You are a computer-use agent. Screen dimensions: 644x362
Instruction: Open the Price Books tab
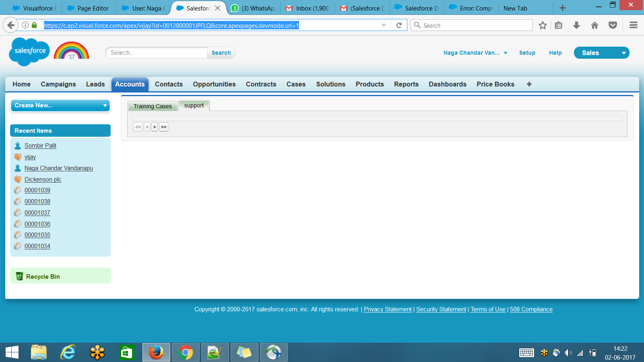[495, 84]
